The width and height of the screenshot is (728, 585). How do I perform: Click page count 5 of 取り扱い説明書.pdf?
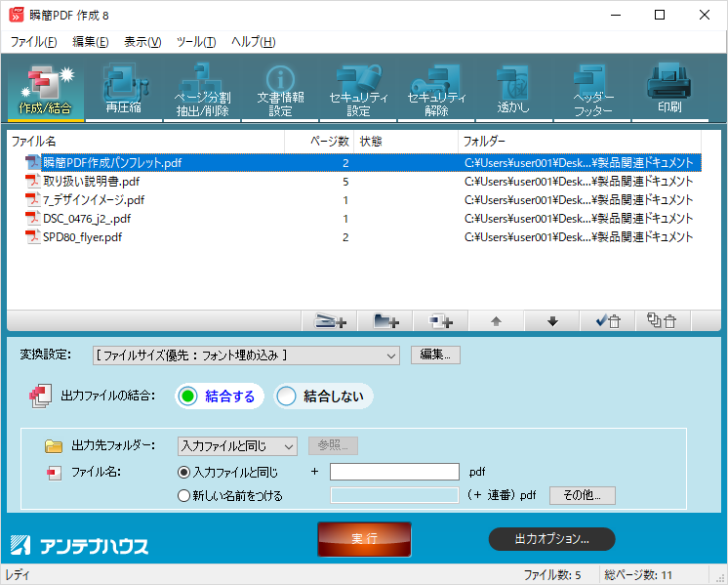point(345,182)
